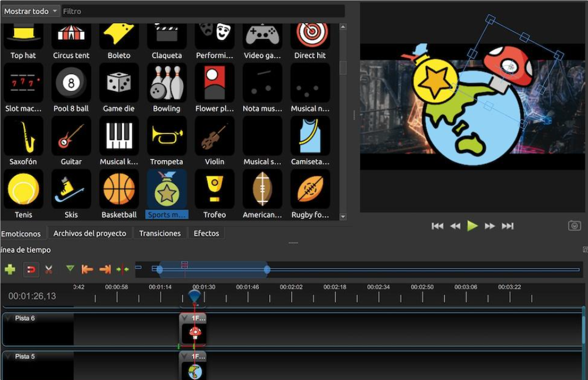Screen dimensions: 588x380
Task: Select the Game die emoji
Action: point(119,88)
